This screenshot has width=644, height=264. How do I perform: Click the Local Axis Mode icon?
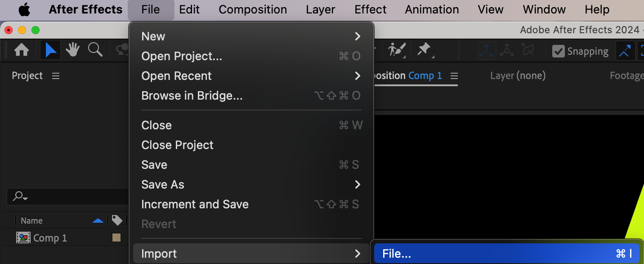[487, 51]
